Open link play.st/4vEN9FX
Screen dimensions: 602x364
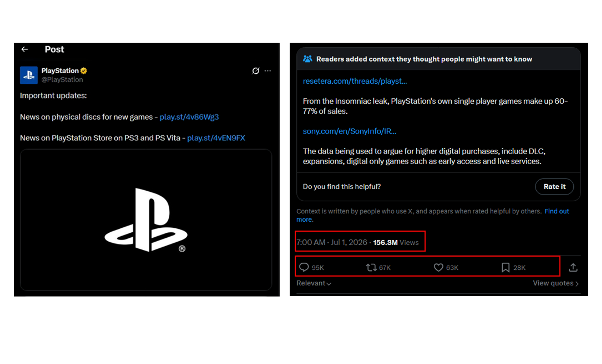pyautogui.click(x=216, y=138)
